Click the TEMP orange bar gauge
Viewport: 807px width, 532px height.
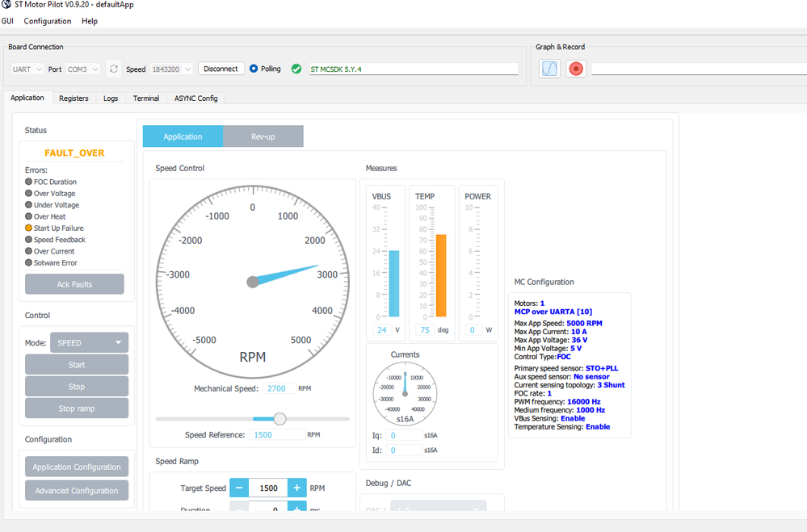pyautogui.click(x=441, y=275)
